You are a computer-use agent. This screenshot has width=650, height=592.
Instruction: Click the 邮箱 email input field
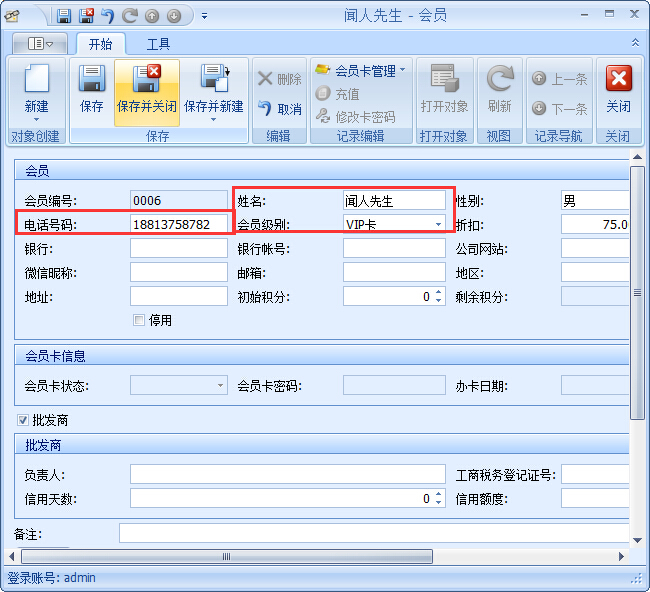pos(394,272)
